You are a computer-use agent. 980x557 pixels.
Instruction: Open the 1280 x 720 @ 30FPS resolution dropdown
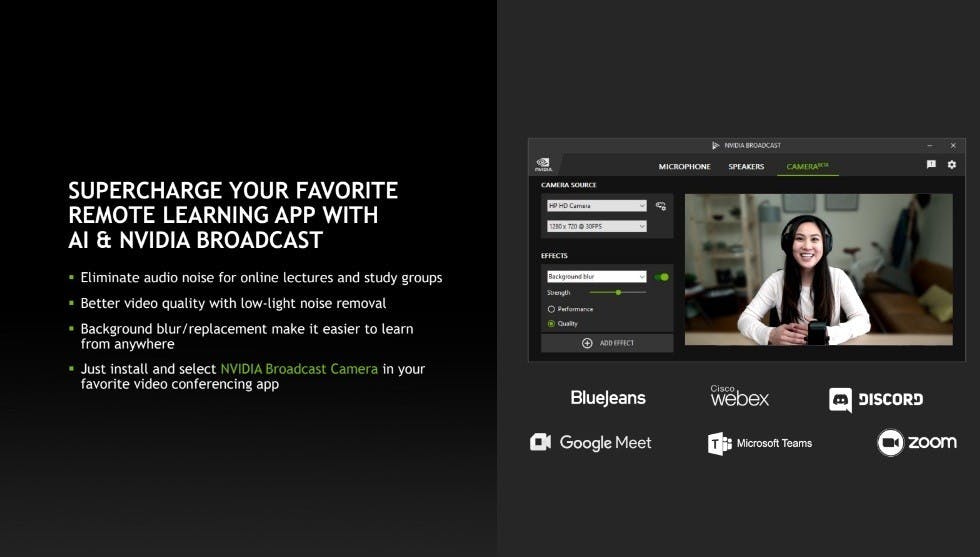coord(597,226)
